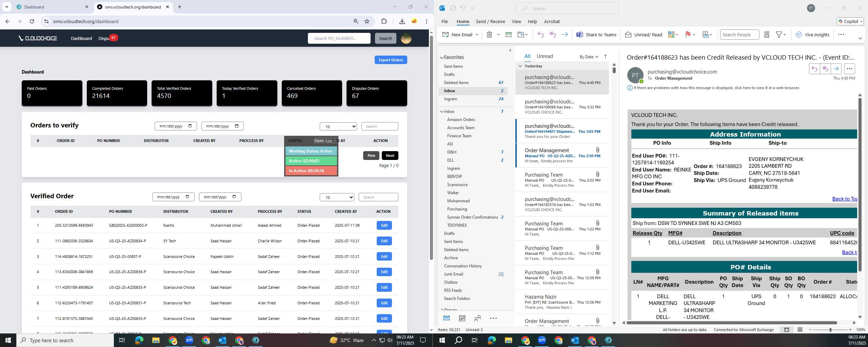Click the Delete trash icon in Outlook toolbar

pos(489,35)
